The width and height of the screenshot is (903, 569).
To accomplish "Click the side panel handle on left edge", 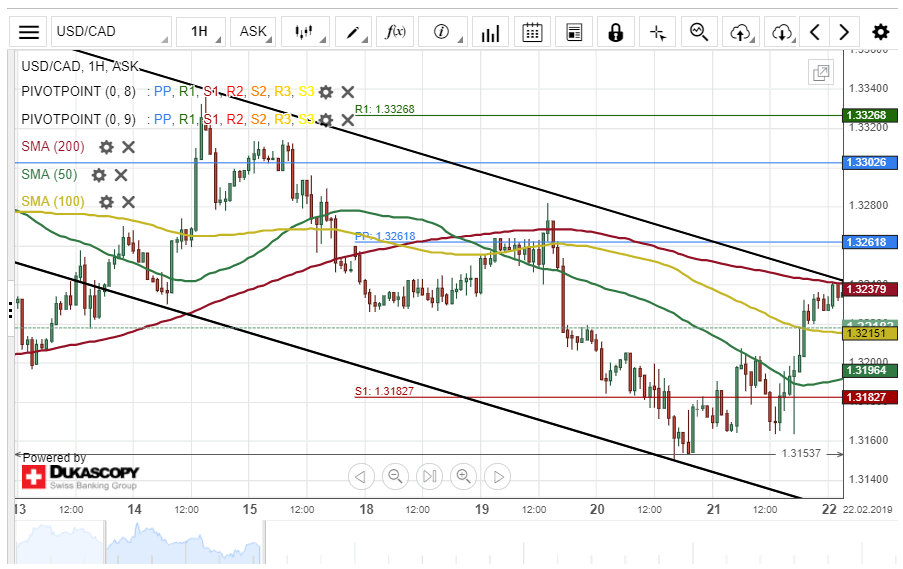I will 10,309.
